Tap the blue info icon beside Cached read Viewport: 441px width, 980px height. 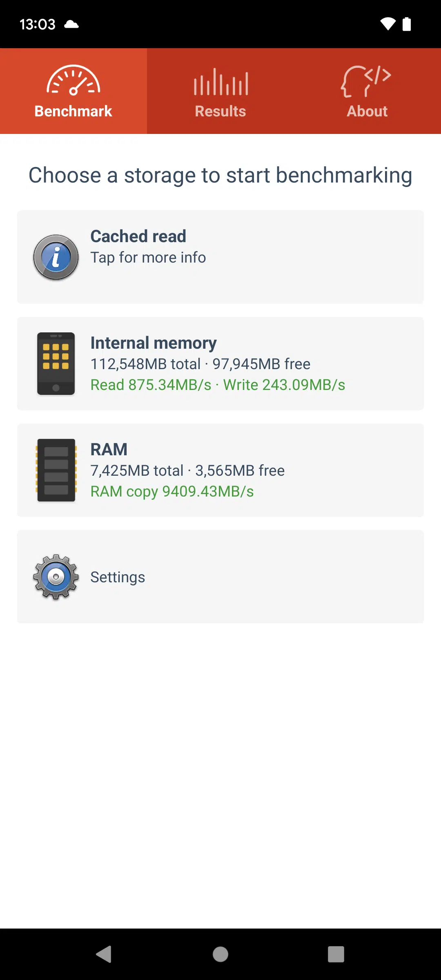[56, 257]
